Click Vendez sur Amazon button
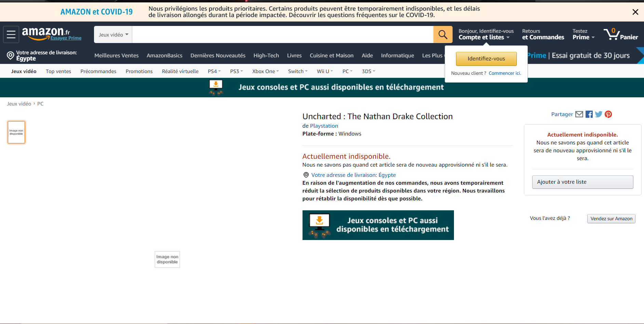This screenshot has height=324, width=644. [611, 219]
